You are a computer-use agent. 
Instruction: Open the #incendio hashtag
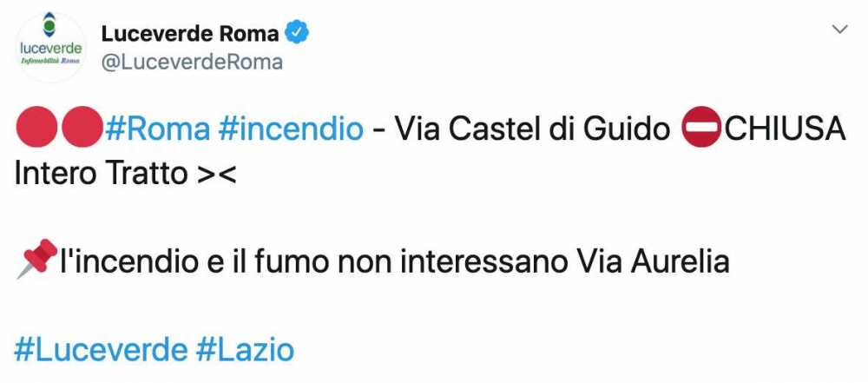click(292, 129)
